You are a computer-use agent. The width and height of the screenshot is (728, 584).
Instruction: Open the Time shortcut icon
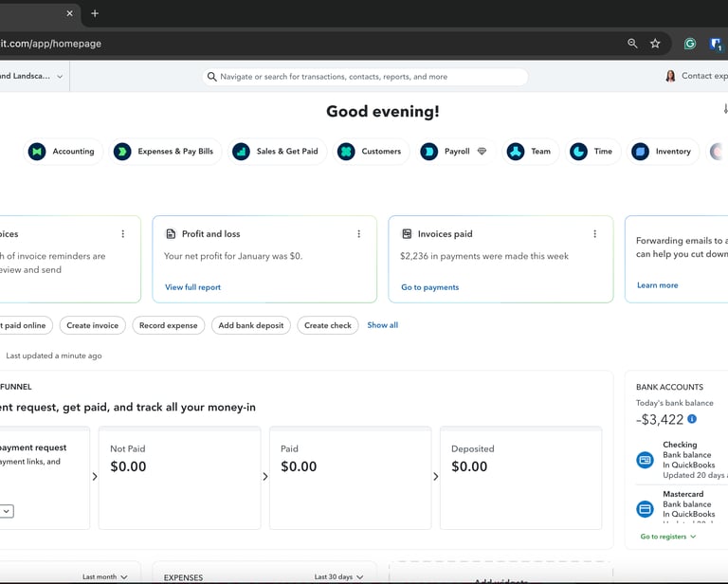point(578,152)
